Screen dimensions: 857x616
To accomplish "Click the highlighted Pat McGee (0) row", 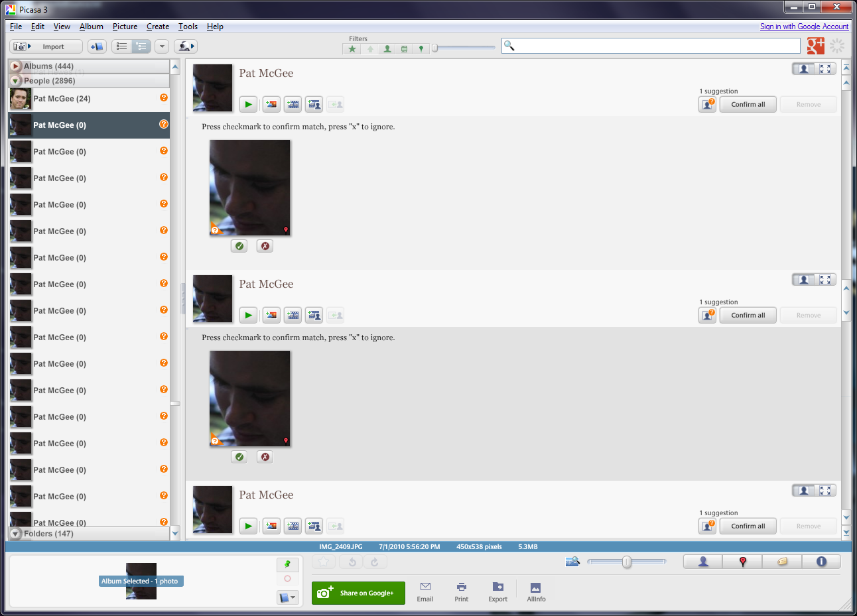I will tap(89, 125).
